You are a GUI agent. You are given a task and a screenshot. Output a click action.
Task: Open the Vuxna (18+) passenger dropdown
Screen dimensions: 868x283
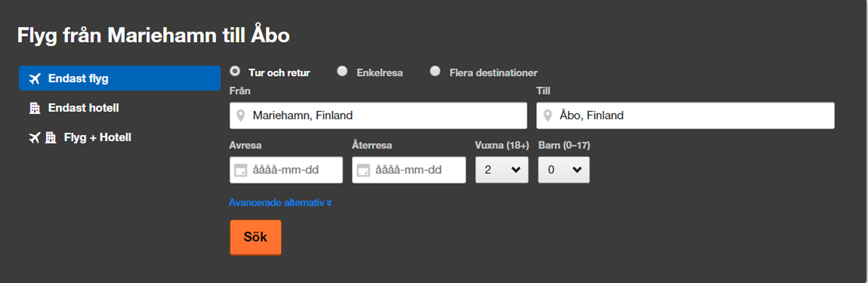coord(501,170)
